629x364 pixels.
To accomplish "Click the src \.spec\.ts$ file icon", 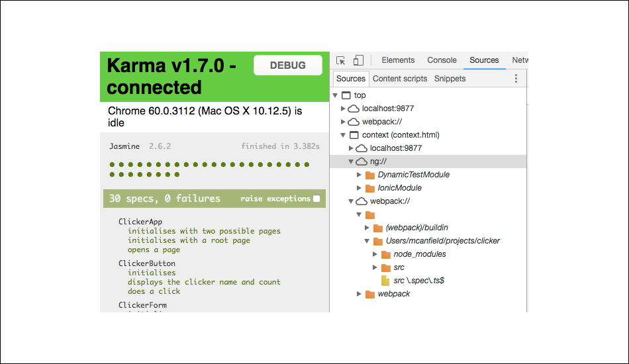I will tap(385, 281).
